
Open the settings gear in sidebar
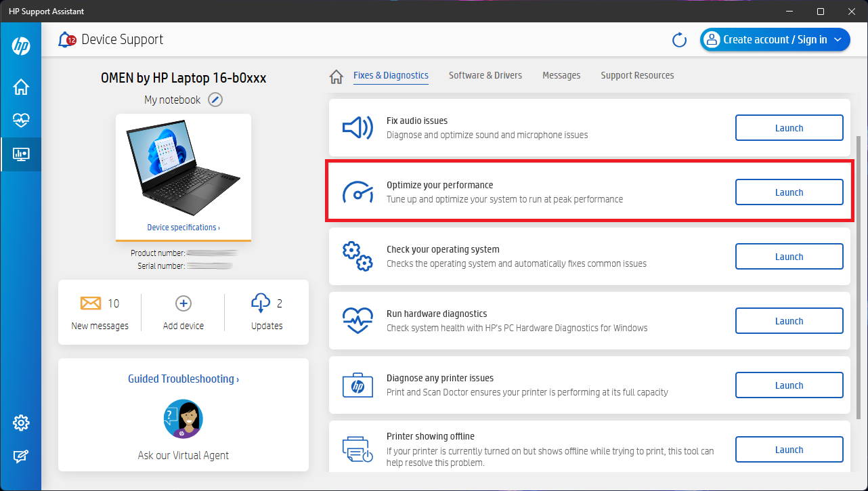coord(21,423)
